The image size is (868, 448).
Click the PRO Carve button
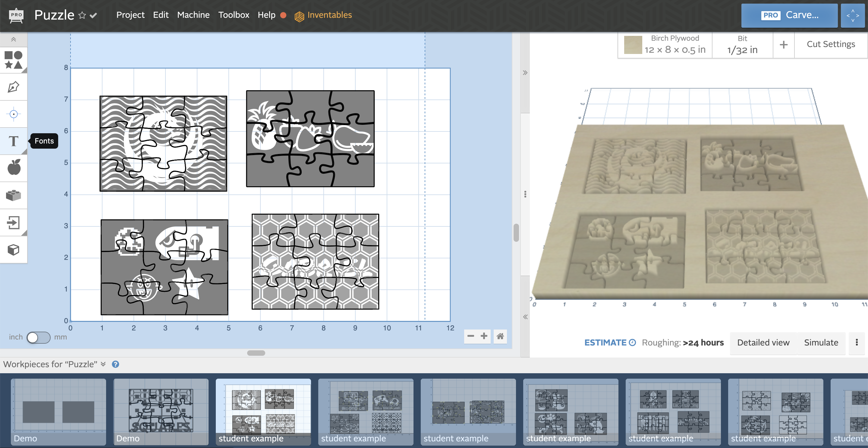[x=789, y=15]
